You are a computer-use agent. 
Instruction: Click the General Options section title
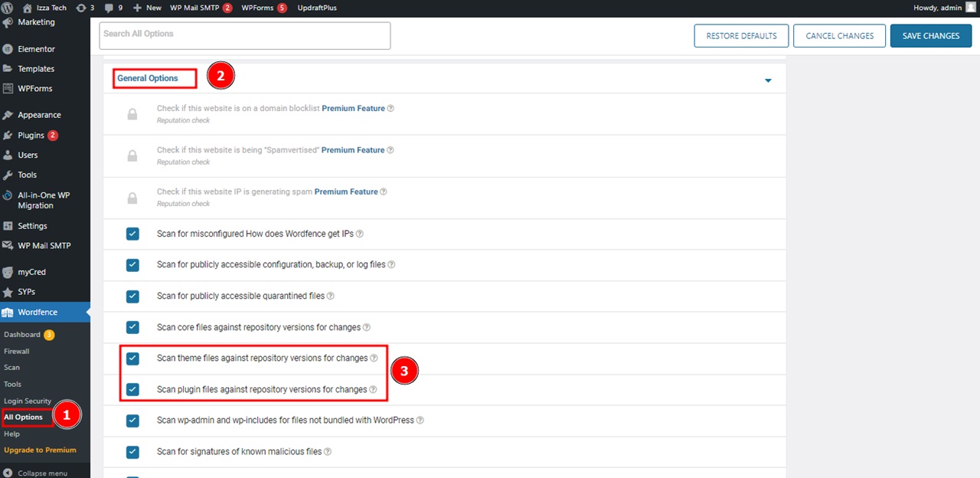pos(148,78)
